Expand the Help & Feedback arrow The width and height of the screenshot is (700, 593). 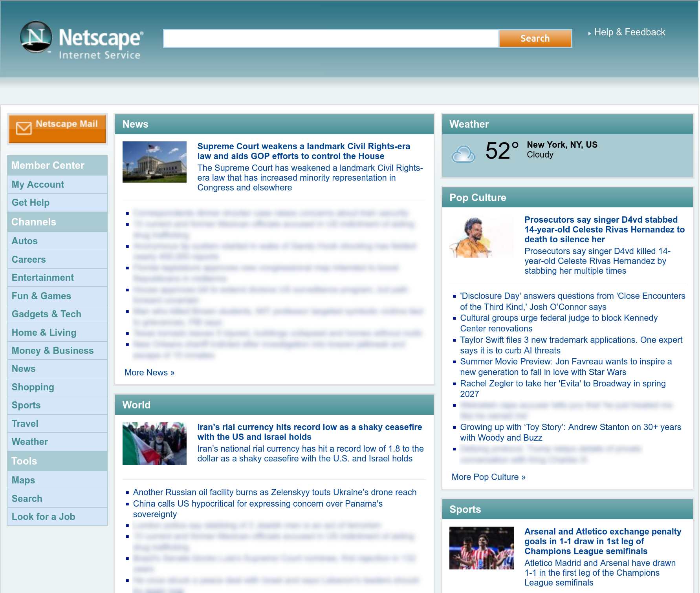coord(590,33)
